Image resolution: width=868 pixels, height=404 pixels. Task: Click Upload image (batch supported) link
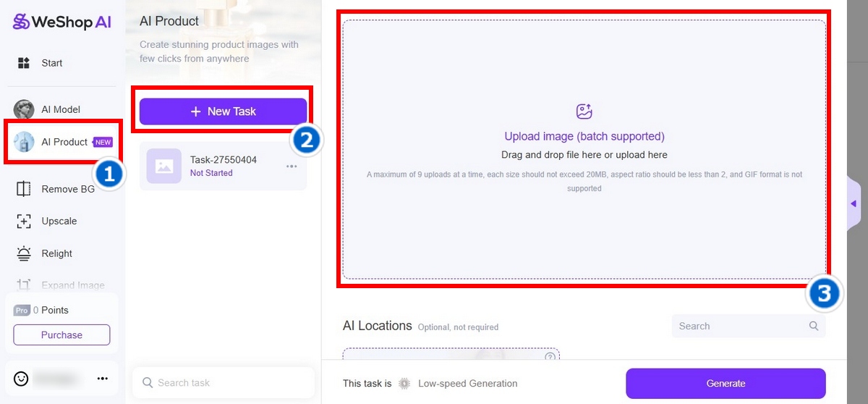coord(584,136)
